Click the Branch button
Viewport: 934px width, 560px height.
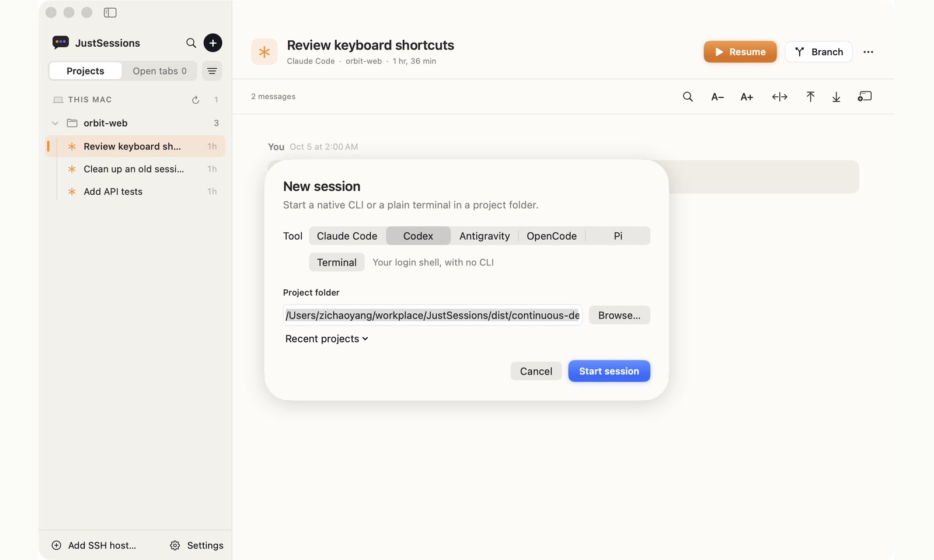(818, 52)
